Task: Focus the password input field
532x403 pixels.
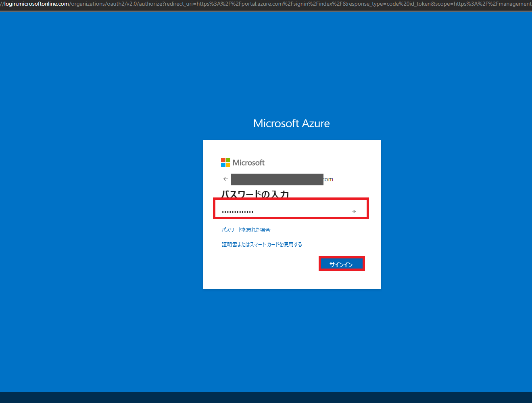Action: coord(291,209)
